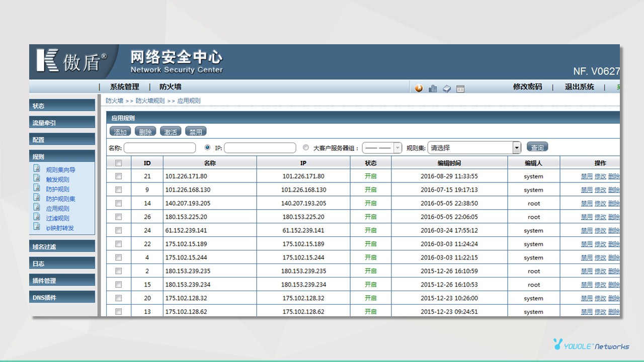Click 修改 link for rule ID 14
Image resolution: width=644 pixels, height=362 pixels.
(x=600, y=204)
